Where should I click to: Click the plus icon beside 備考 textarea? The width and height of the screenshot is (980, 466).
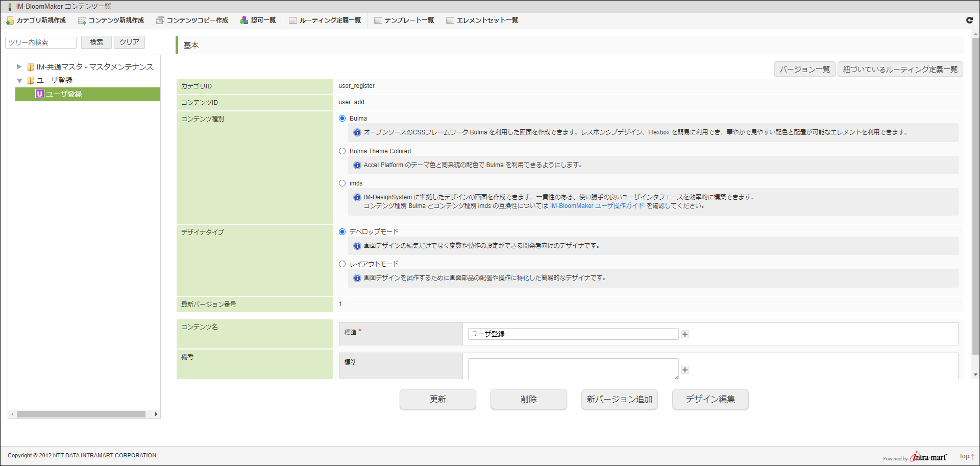(685, 370)
